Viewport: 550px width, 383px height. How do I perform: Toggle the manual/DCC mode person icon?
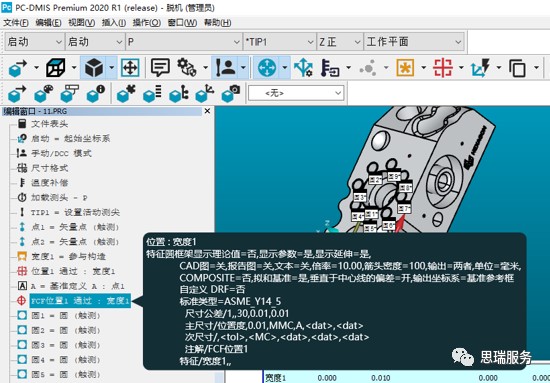click(225, 67)
